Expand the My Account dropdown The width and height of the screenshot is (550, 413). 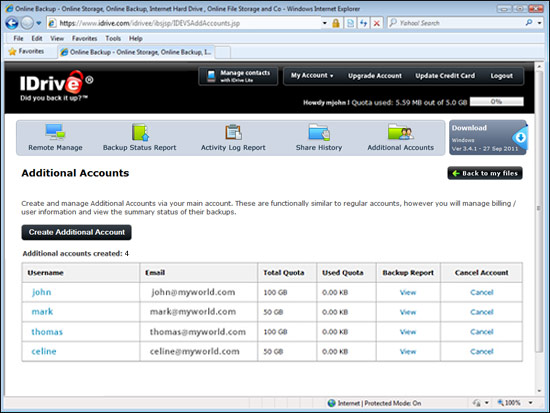click(312, 75)
